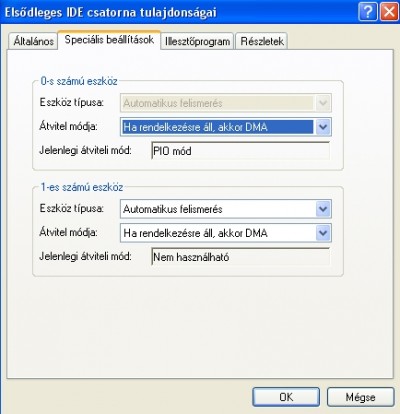Cancel with the Mégse button

360,397
